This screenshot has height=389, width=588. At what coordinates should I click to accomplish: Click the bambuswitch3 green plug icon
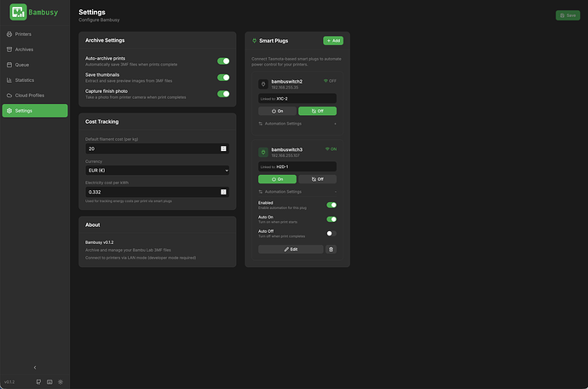[x=263, y=152]
